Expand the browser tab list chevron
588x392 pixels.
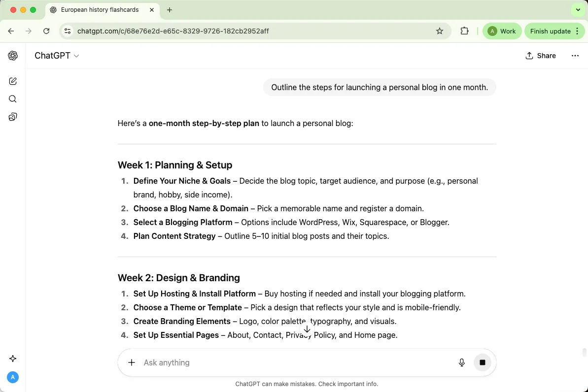[x=578, y=10]
